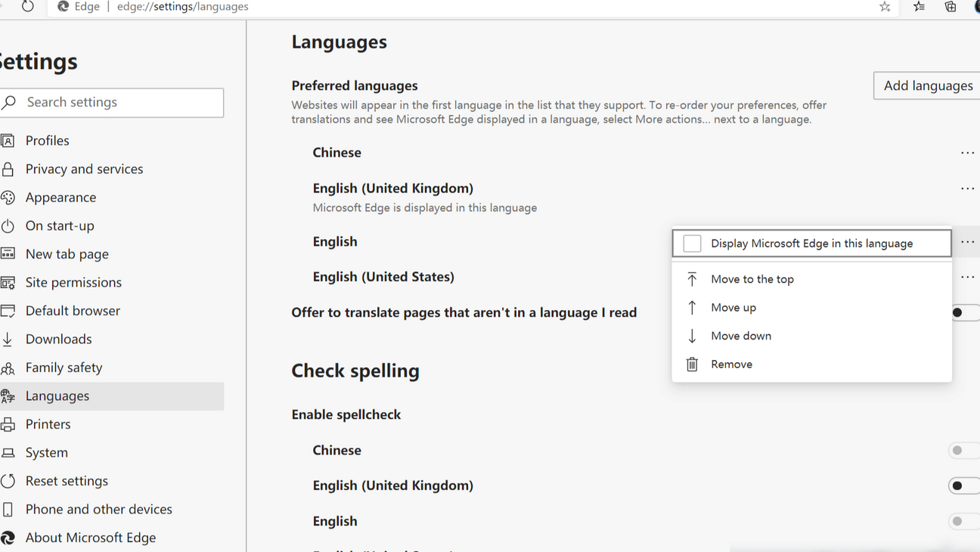
Task: Open About Microsoft Edge page
Action: [112, 538]
